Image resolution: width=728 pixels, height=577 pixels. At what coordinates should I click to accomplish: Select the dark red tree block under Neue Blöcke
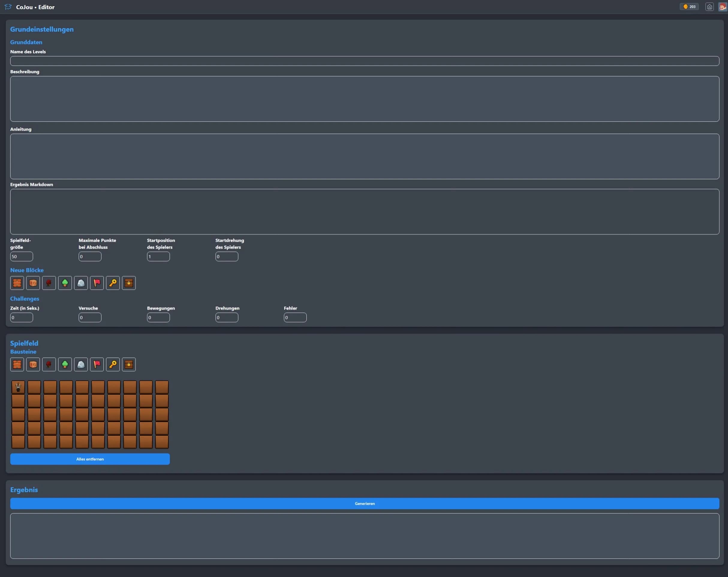coord(49,283)
